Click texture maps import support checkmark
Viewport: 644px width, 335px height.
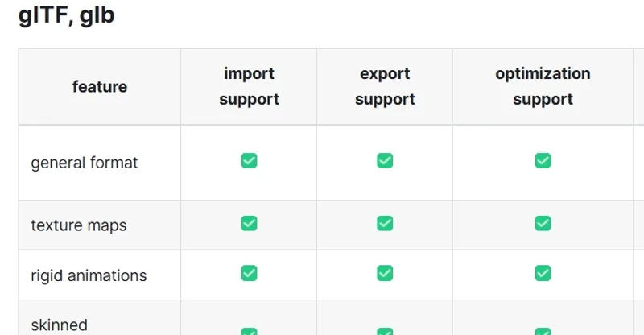[x=249, y=224]
